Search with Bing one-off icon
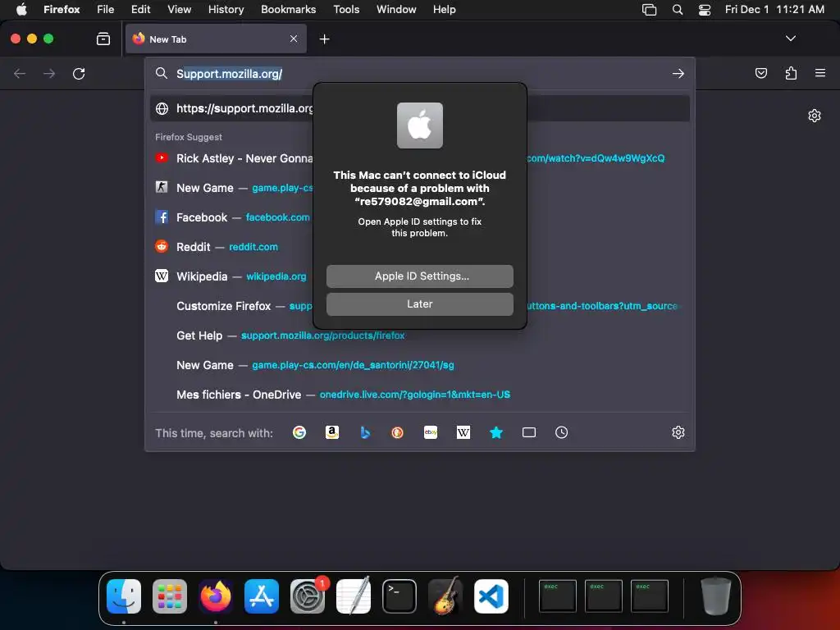The height and width of the screenshot is (630, 840). click(x=365, y=432)
